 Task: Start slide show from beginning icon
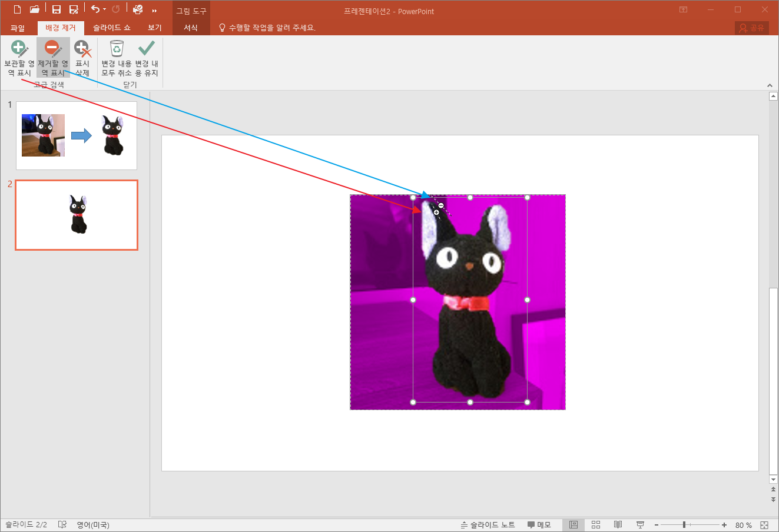[138, 9]
